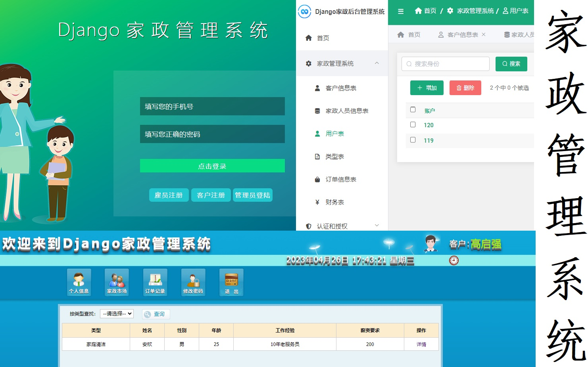Click the 退出 logout icon in portal
588x367 pixels.
tap(231, 282)
